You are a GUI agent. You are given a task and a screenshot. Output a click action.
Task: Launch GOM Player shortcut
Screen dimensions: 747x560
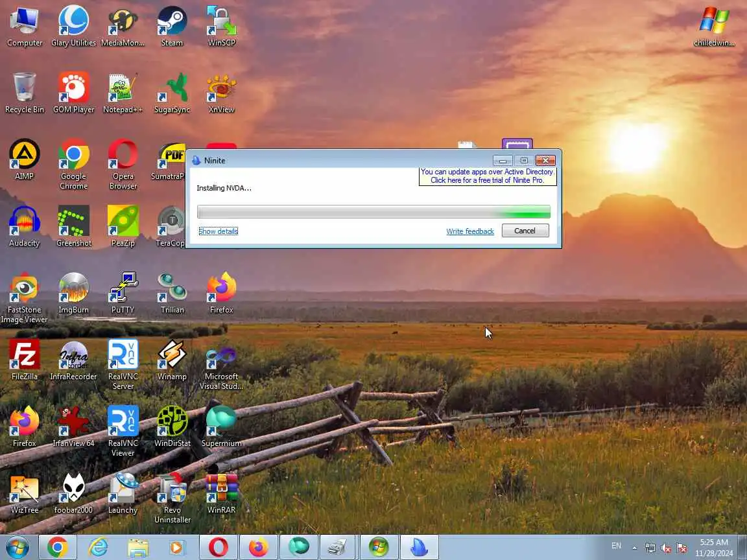coord(73,93)
